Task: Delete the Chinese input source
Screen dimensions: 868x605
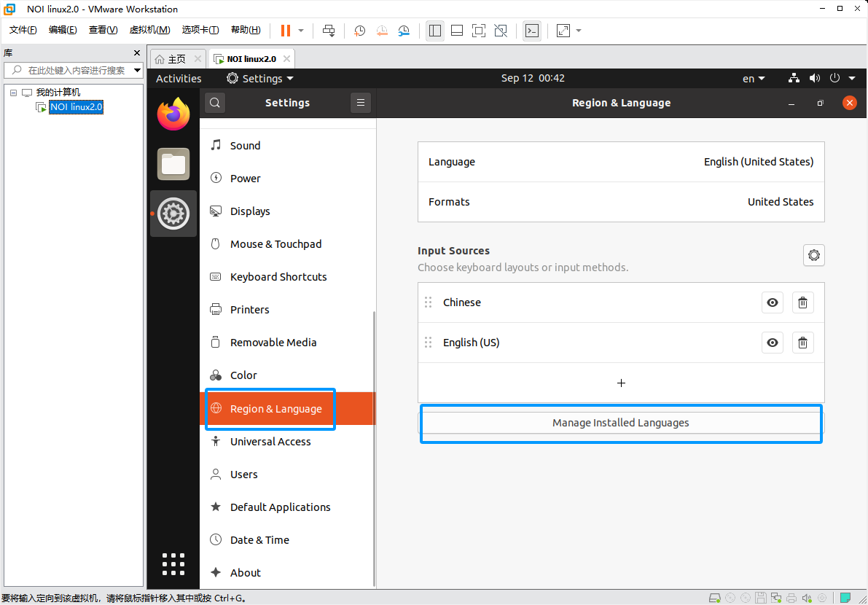Action: (802, 302)
